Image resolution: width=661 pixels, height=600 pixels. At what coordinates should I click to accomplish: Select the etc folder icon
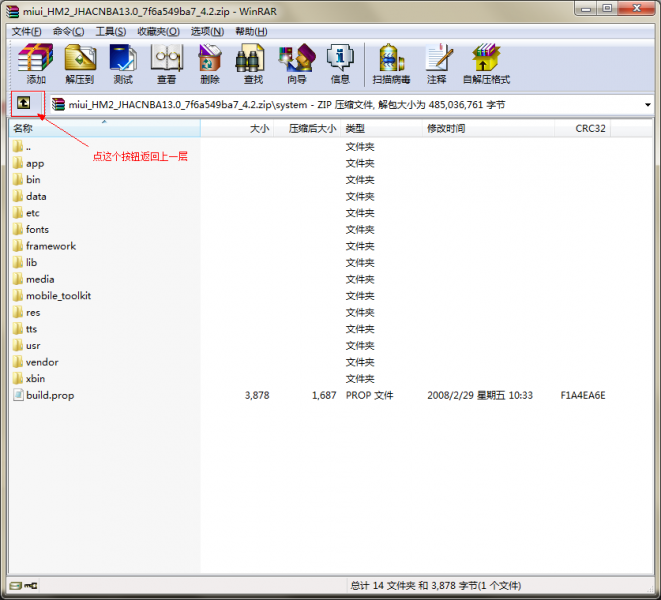coord(18,213)
